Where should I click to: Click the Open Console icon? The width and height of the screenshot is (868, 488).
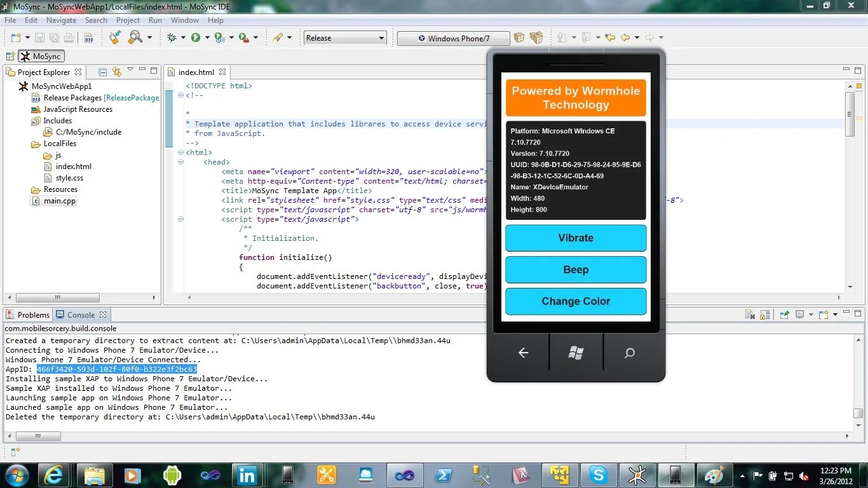tap(824, 315)
